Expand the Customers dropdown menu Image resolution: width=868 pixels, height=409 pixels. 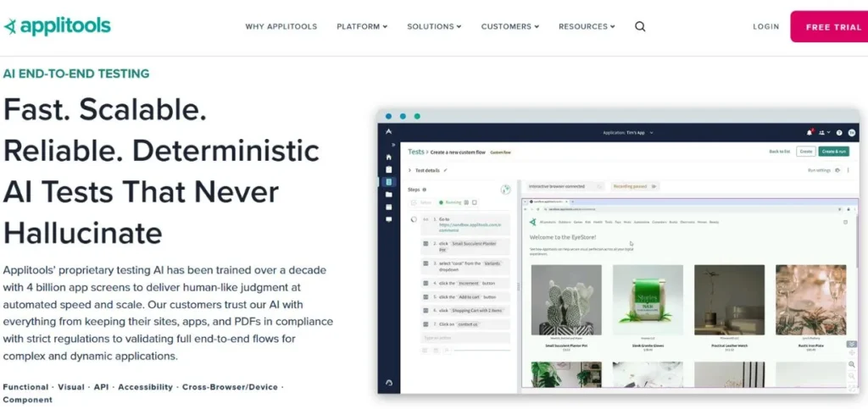click(x=509, y=26)
